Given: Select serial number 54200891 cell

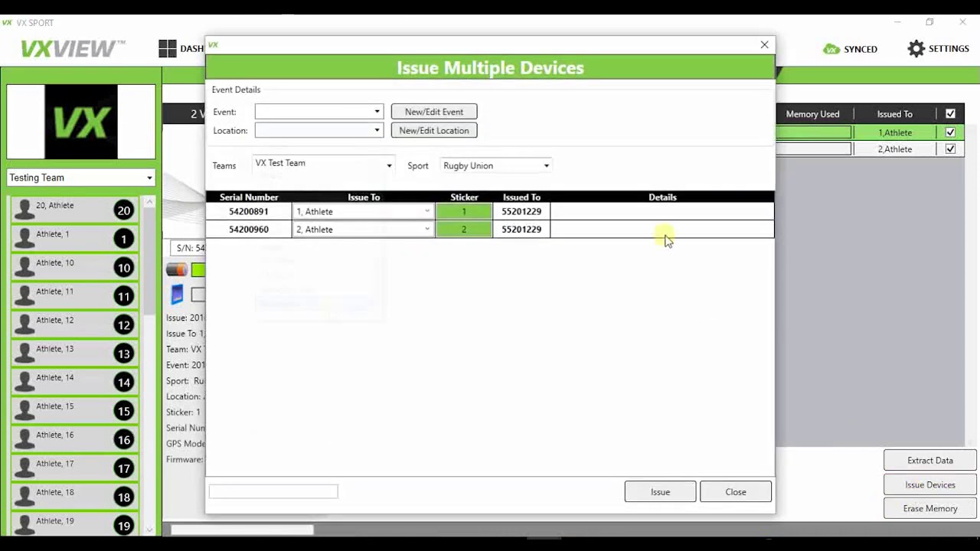Looking at the screenshot, I should pyautogui.click(x=249, y=211).
